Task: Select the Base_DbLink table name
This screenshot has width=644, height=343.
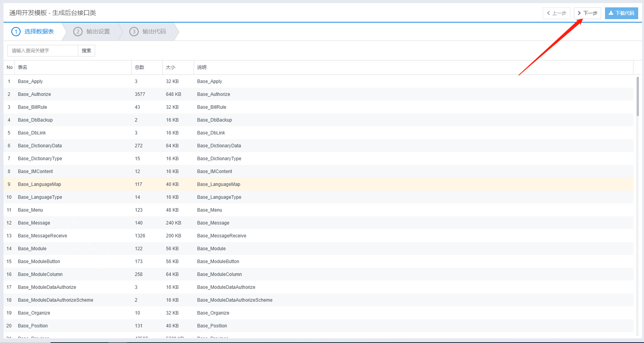Action: coord(32,133)
